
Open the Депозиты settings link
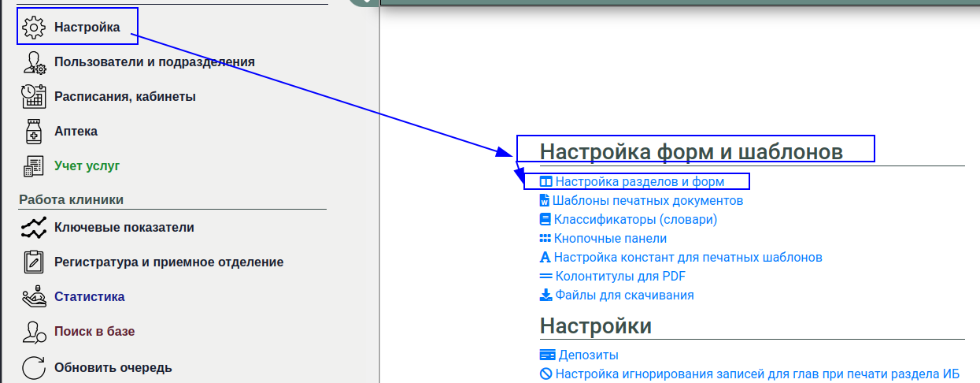point(588,355)
